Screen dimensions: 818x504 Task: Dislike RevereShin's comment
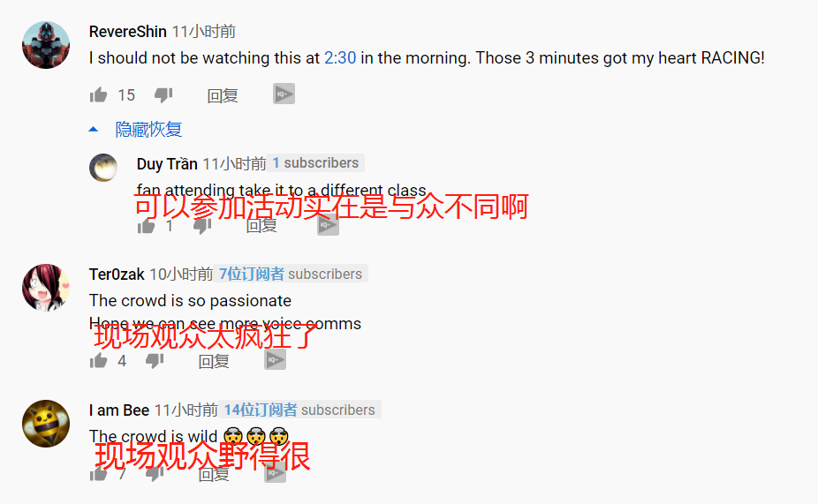[x=163, y=94]
